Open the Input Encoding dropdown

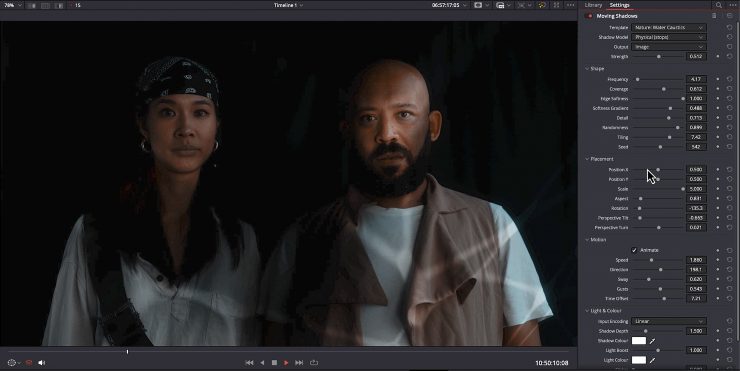click(669, 321)
